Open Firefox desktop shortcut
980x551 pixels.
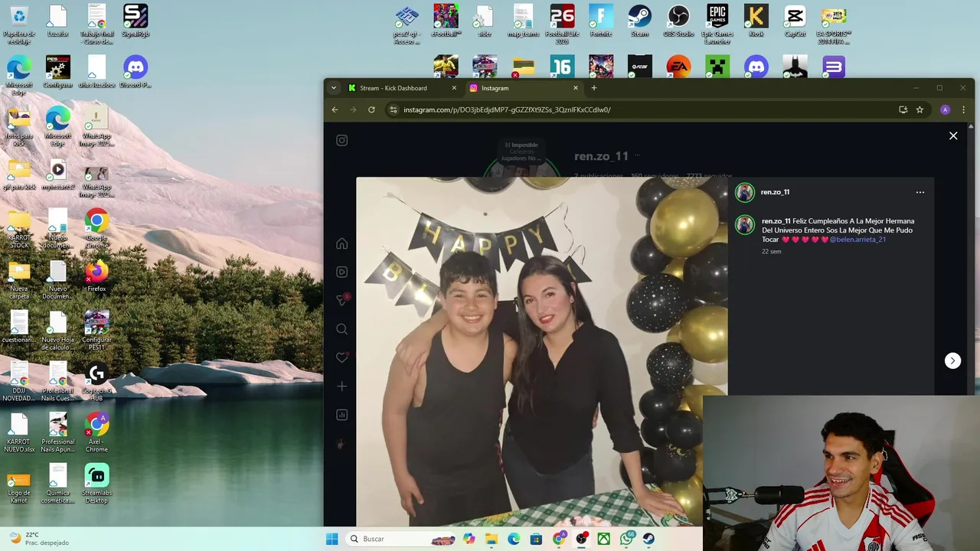(96, 275)
